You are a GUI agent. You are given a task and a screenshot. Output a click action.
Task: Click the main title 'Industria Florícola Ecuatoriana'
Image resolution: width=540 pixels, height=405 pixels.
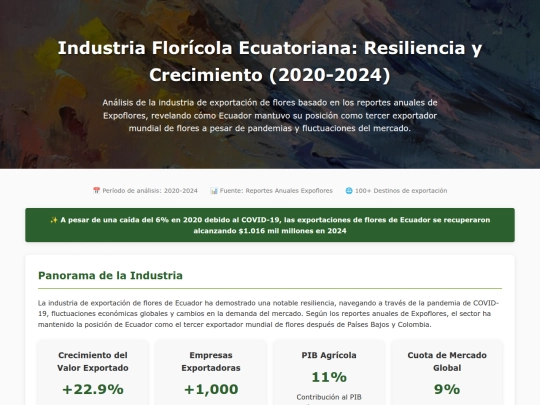point(270,61)
